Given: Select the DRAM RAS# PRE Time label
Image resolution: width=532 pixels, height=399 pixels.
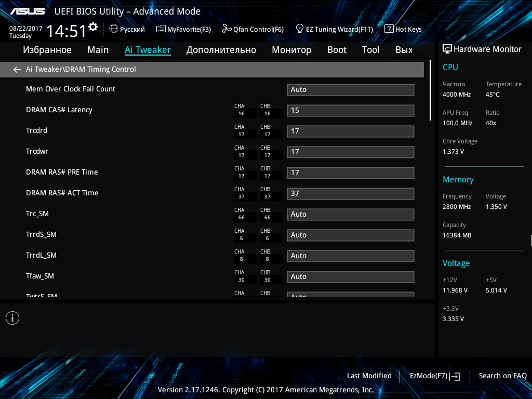Looking at the screenshot, I should (x=62, y=172).
